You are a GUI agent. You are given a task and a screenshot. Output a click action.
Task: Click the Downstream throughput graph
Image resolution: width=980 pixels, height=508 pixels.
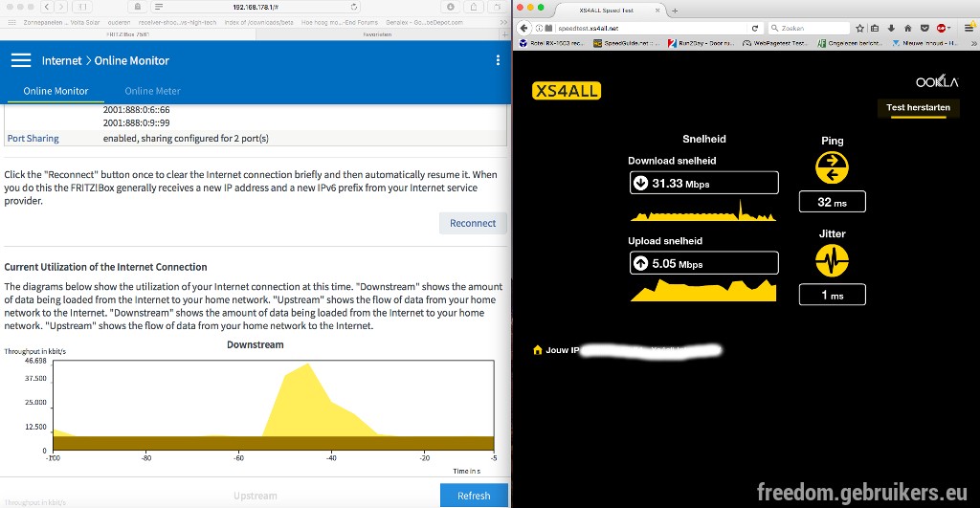pyautogui.click(x=273, y=405)
